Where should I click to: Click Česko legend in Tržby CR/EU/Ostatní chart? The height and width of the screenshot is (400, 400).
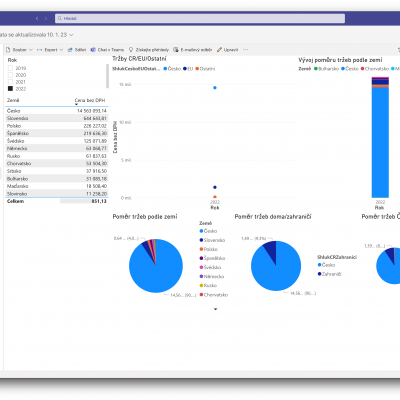(172, 69)
